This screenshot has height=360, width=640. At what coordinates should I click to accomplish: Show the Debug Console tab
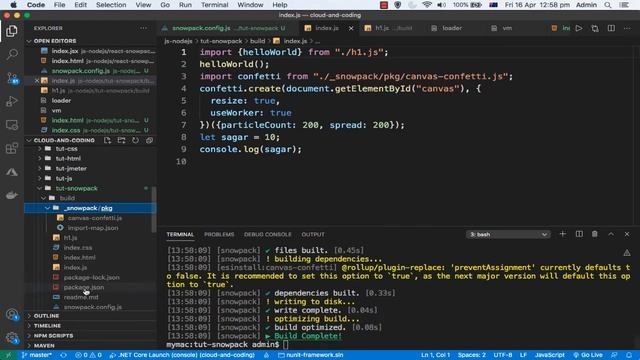pos(268,234)
